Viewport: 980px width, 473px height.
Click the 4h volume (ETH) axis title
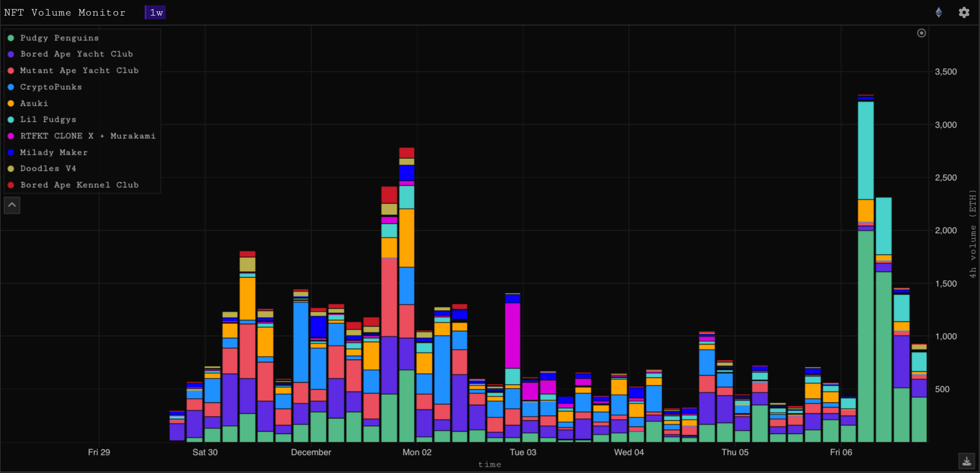point(972,234)
